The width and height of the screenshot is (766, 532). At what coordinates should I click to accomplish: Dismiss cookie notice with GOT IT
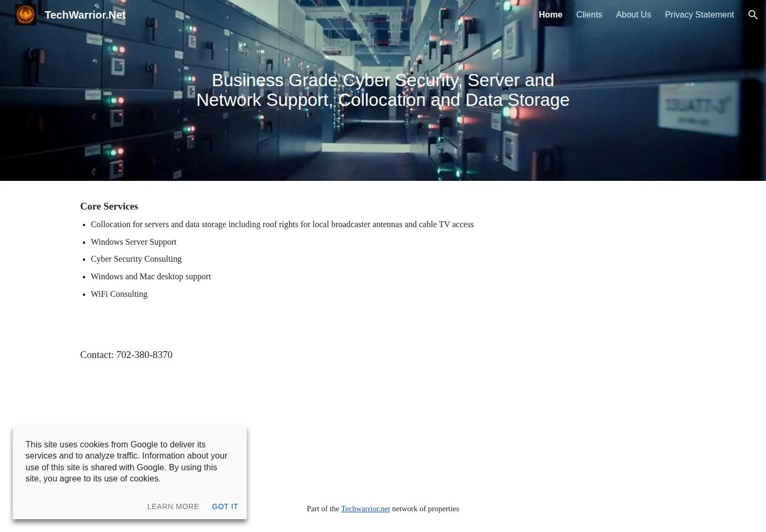225,506
